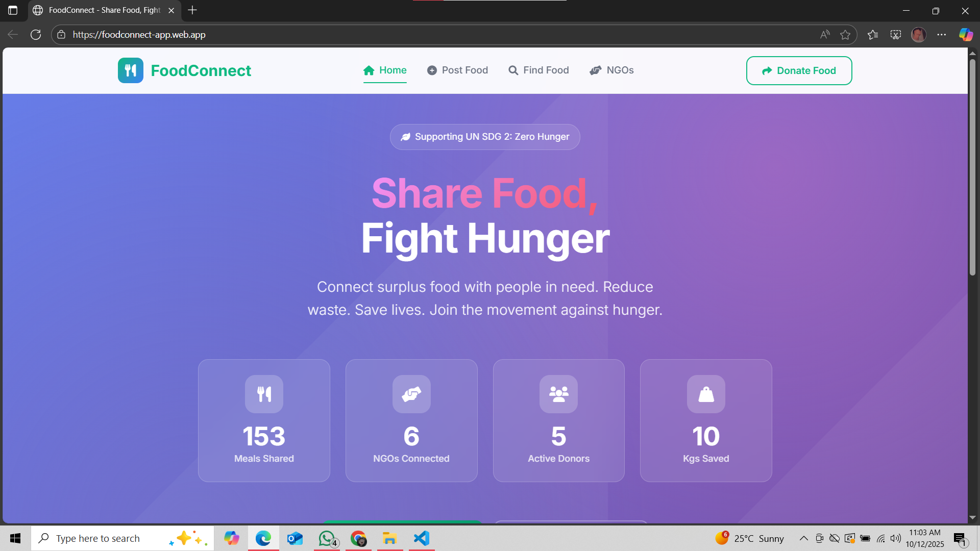Screen dimensions: 980x551
Task: Click the FoodConnect fork-and-knife logo icon
Action: [x=131, y=70]
